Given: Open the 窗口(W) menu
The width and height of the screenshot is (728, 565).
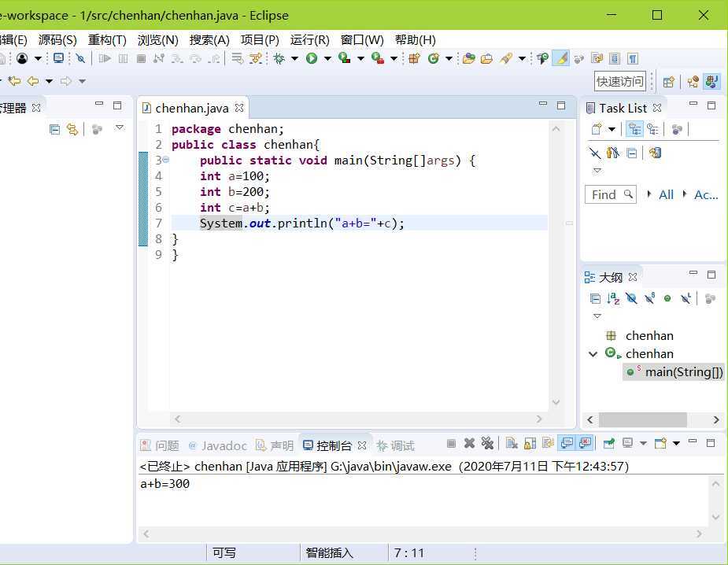Looking at the screenshot, I should pyautogui.click(x=362, y=40).
